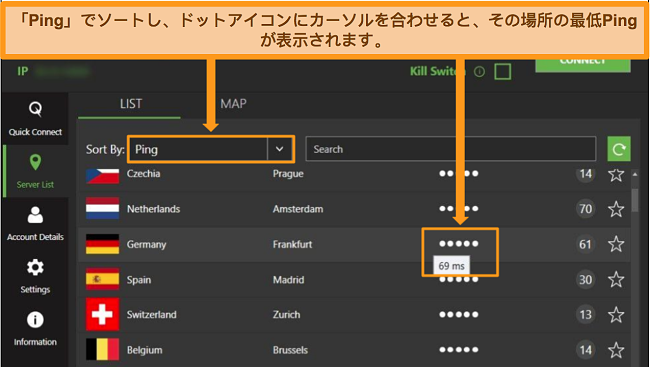650x367 pixels.
Task: Click the Czechia flag icon
Action: (x=102, y=175)
